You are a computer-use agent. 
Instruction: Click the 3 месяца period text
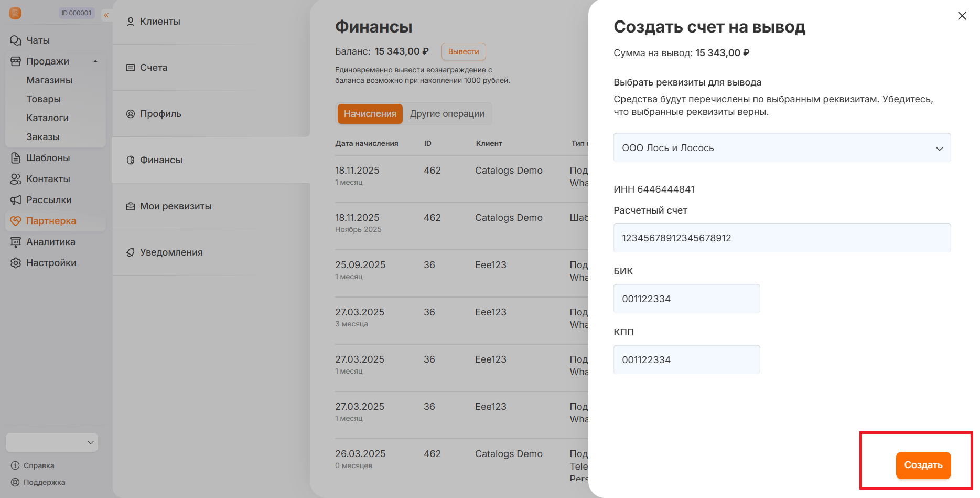click(351, 324)
